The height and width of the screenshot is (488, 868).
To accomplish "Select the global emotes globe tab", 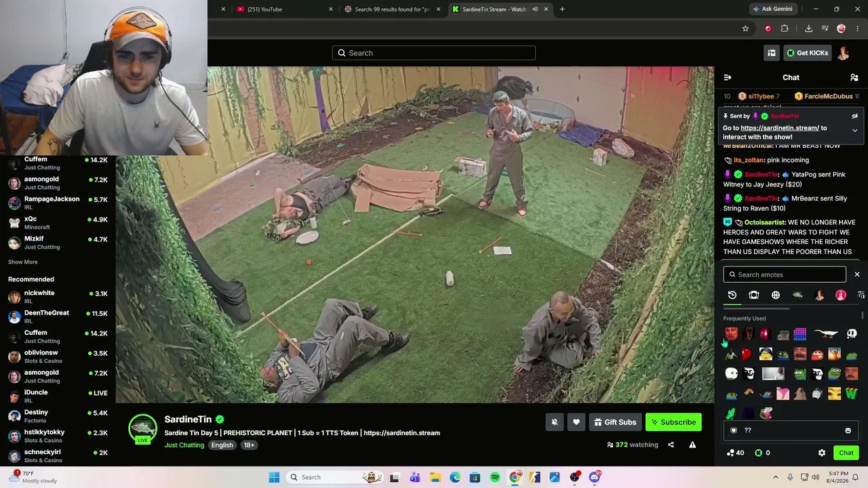I will coord(776,295).
